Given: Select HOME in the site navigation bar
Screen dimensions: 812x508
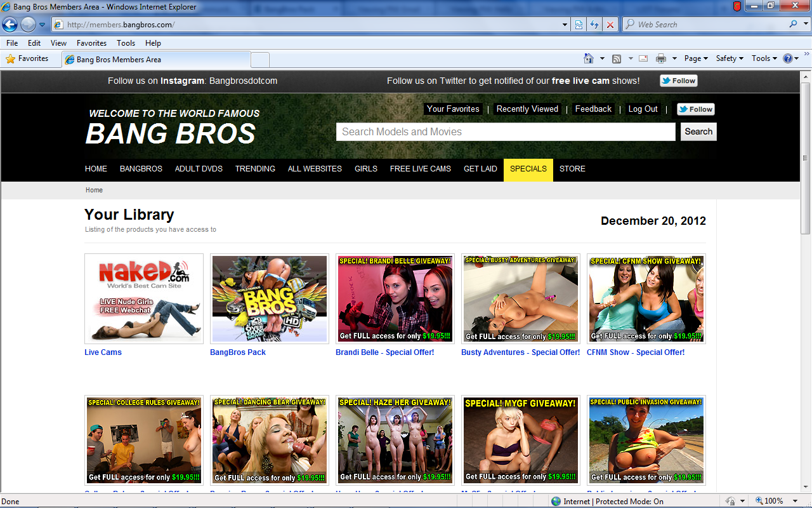Looking at the screenshot, I should (96, 169).
